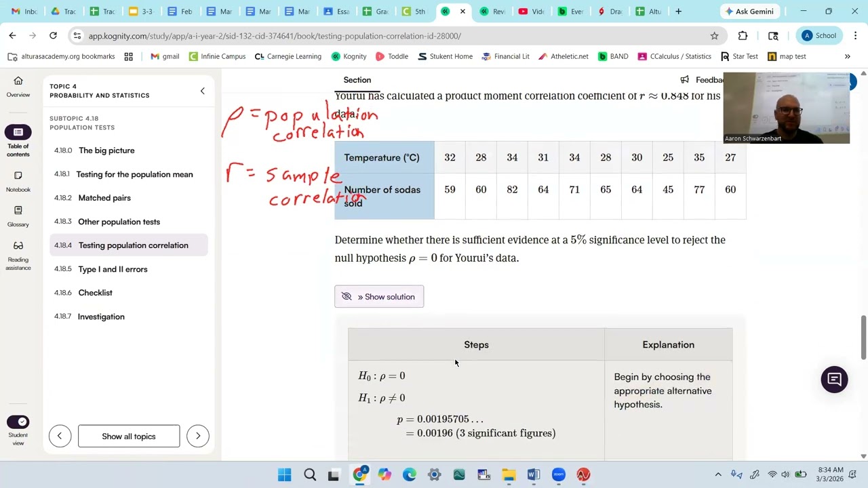This screenshot has width=868, height=488.
Task: Expand more bookmarks chevron
Action: [847, 56]
